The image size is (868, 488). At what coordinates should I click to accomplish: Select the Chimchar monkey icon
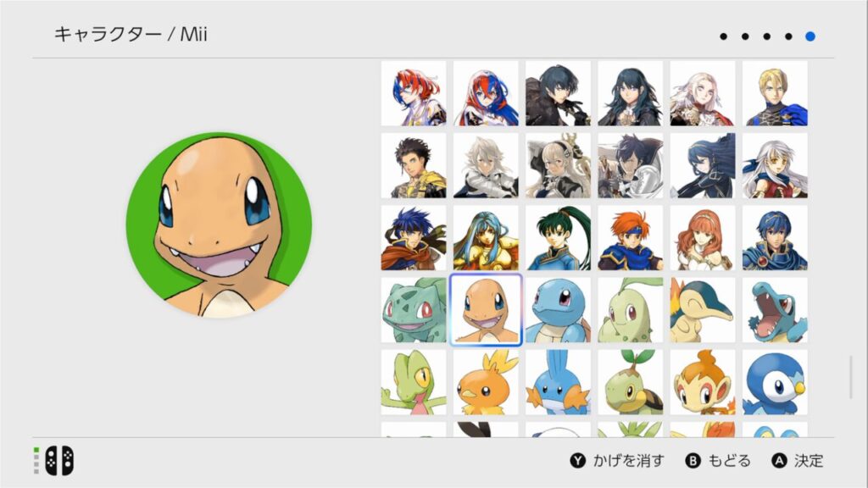click(703, 382)
